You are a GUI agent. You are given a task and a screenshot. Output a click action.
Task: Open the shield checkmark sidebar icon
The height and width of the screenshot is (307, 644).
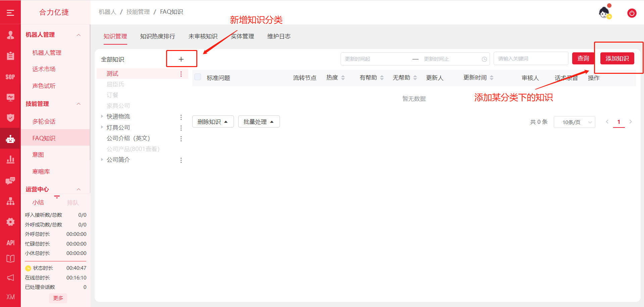coord(10,118)
